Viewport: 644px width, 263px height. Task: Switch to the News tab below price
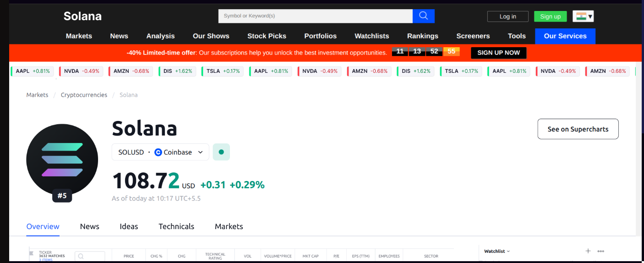click(90, 226)
